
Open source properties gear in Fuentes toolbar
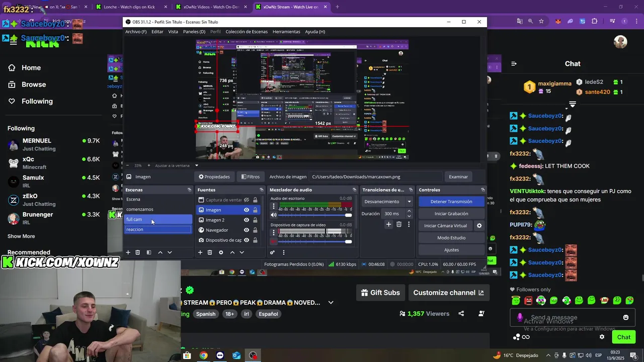pyautogui.click(x=221, y=252)
